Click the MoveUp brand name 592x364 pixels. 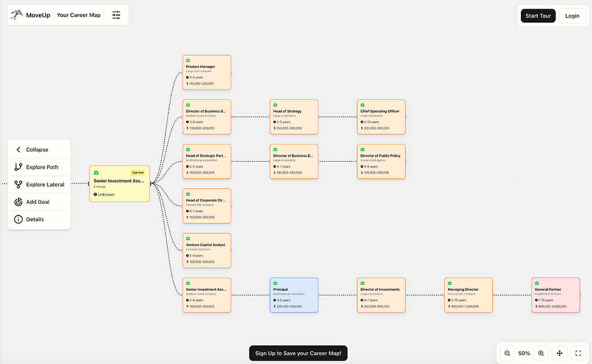[x=38, y=15]
